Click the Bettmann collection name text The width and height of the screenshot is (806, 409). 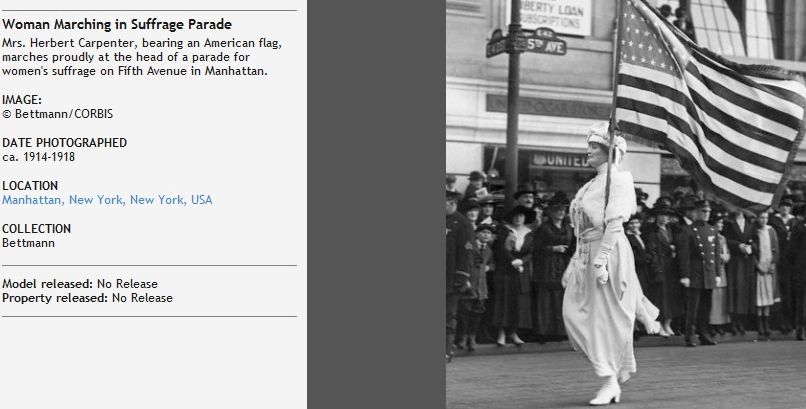[28, 243]
